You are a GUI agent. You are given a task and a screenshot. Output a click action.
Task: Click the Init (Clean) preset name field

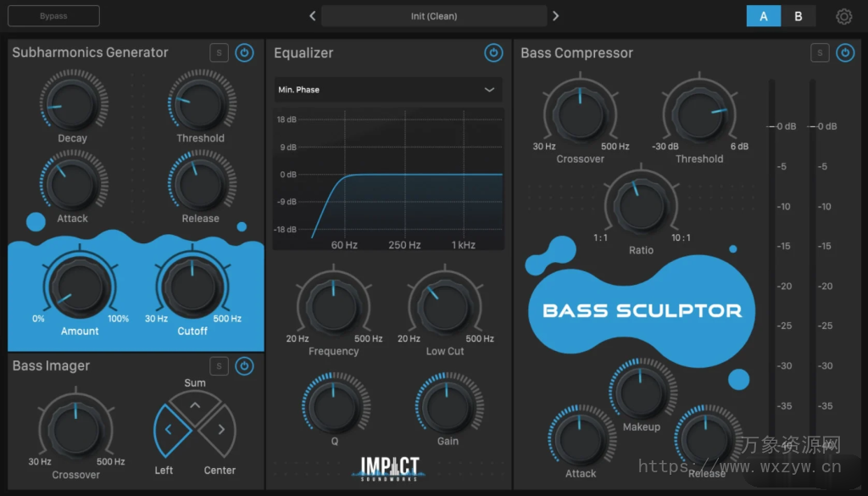(433, 15)
